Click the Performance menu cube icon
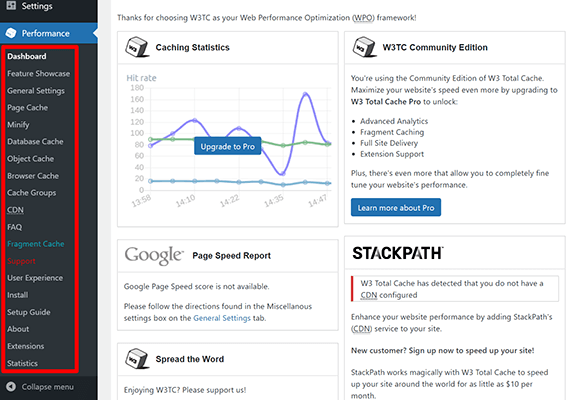Viewport: 567px width, 400px height. [11, 33]
